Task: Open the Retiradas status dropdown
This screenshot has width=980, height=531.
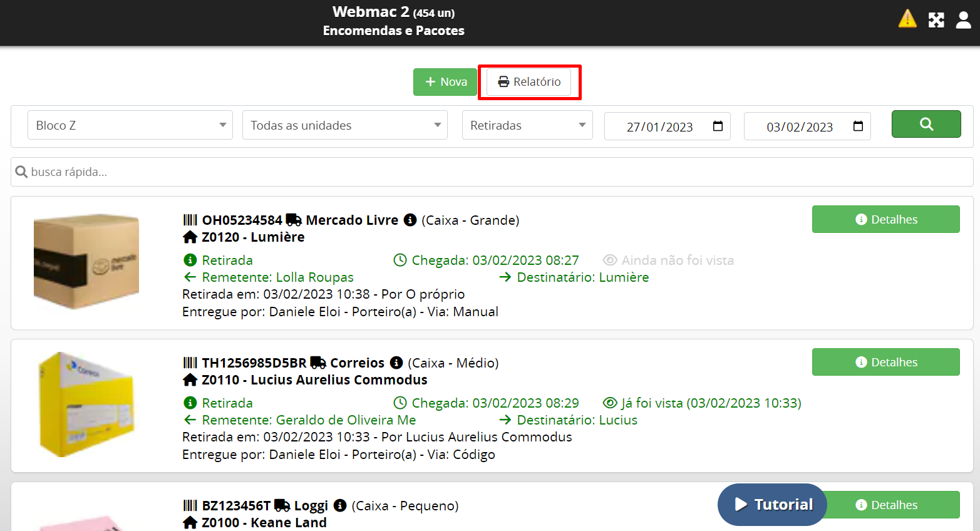Action: click(x=527, y=125)
